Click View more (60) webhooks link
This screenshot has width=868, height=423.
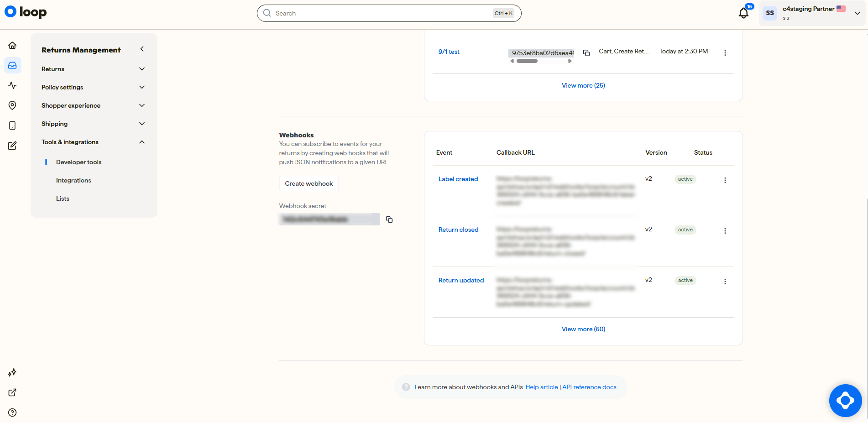pyautogui.click(x=583, y=329)
